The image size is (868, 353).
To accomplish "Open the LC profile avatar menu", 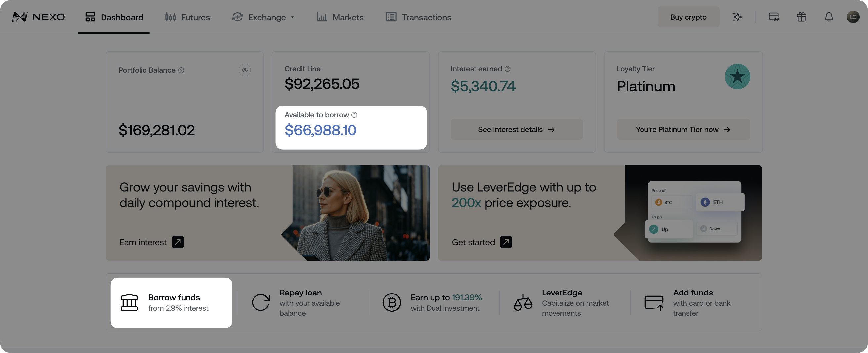I will pos(853,17).
